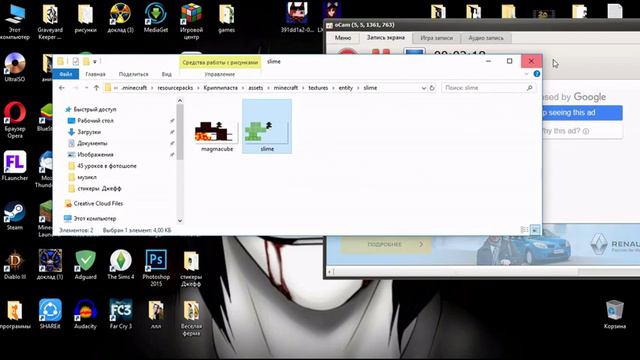Viewport: 640px width, 360px height.
Task: Focus the 'Поиск: slime' search field
Action: click(488, 88)
